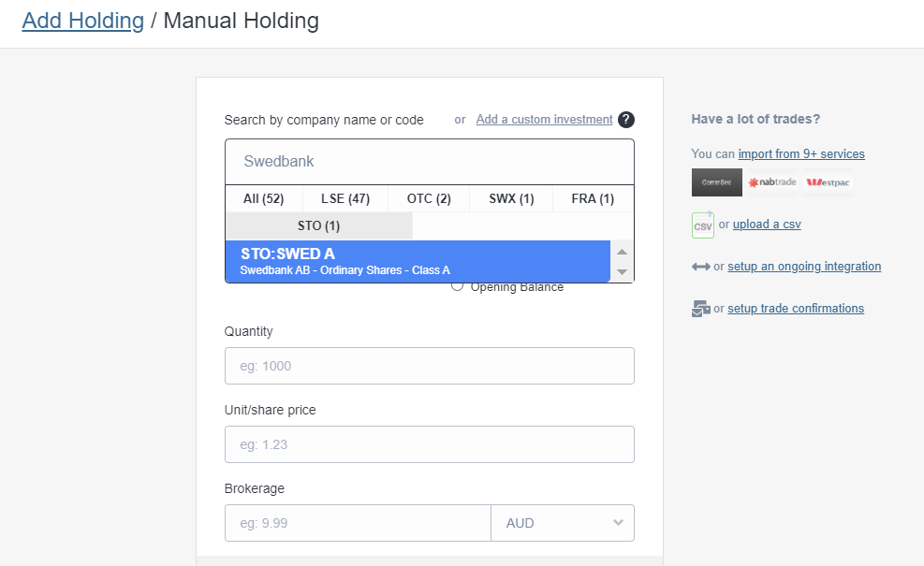Click the nabtrade broker logo
Viewport: 924px width, 566px height.
pyautogui.click(x=772, y=182)
